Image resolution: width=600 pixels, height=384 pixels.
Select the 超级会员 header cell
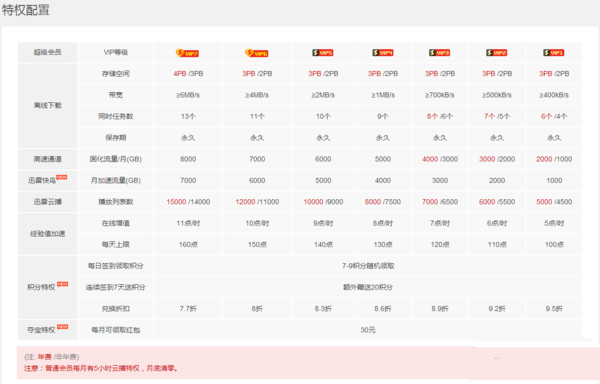point(47,52)
